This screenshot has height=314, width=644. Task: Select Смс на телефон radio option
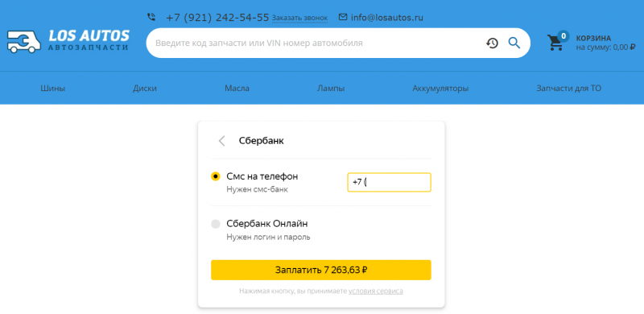pos(216,176)
